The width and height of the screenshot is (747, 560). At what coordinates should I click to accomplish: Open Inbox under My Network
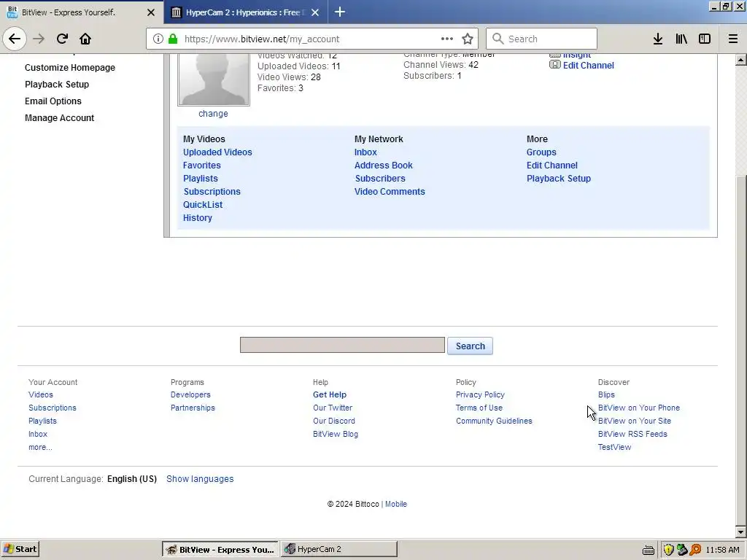[365, 152]
